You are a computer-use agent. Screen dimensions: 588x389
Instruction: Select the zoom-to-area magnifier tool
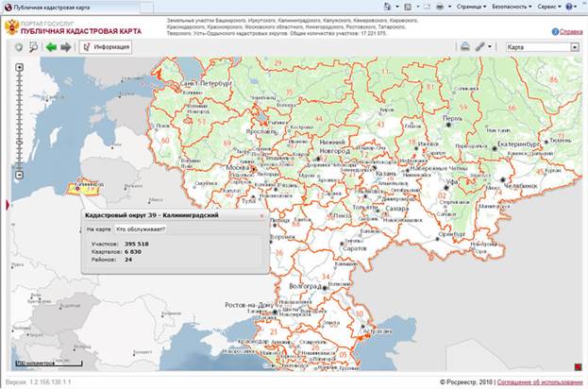[34, 47]
